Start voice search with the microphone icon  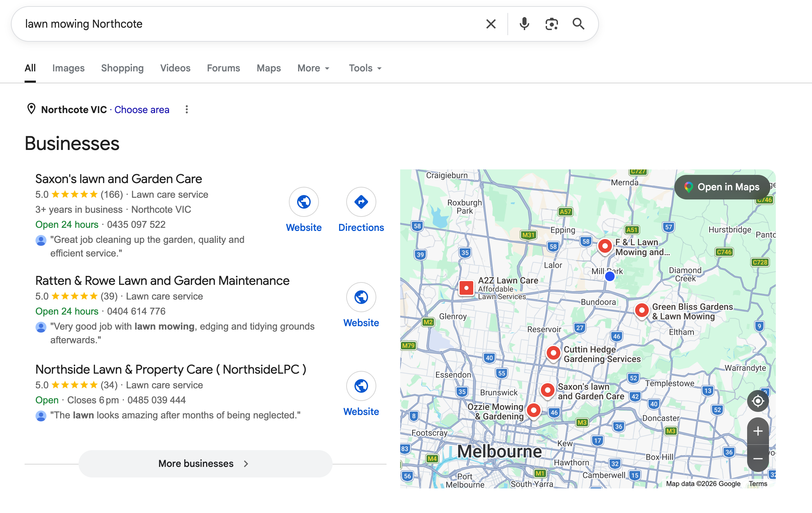click(524, 24)
